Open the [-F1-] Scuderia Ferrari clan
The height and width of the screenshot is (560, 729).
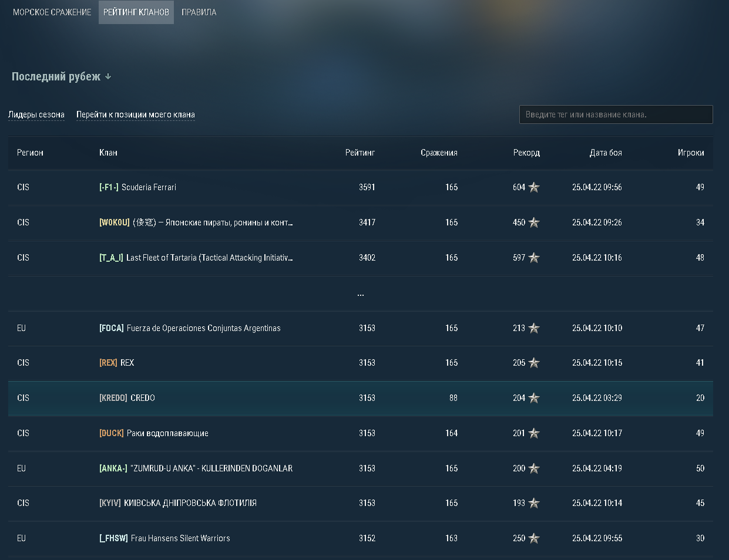pyautogui.click(x=137, y=187)
